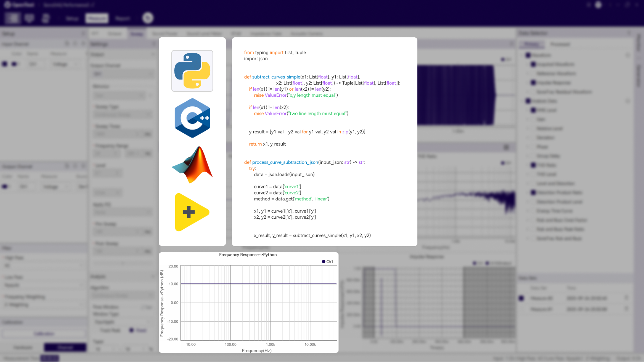Select the C++ language icon
Viewport: 644px width, 362px height.
(x=192, y=118)
